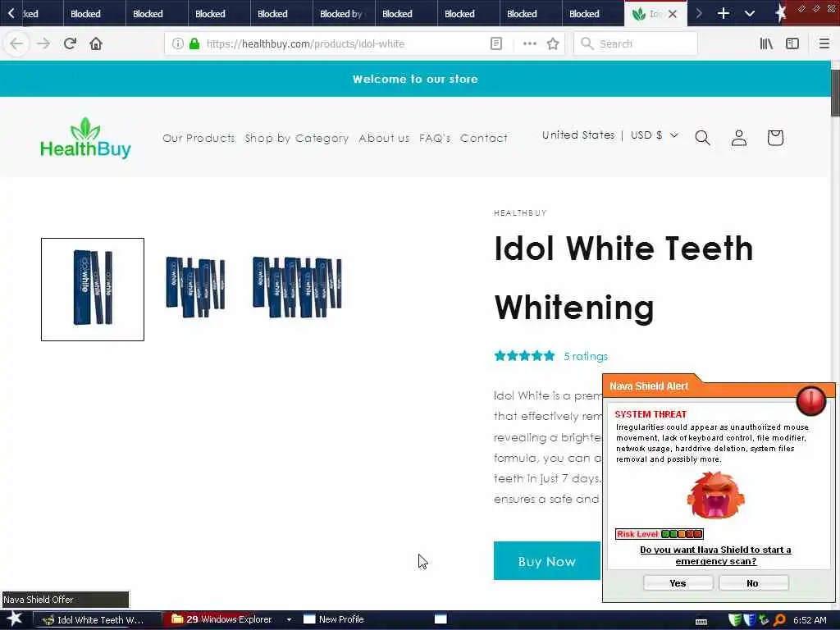Screen dimensions: 840x630
Task: Open the Contact page
Action: tap(484, 138)
